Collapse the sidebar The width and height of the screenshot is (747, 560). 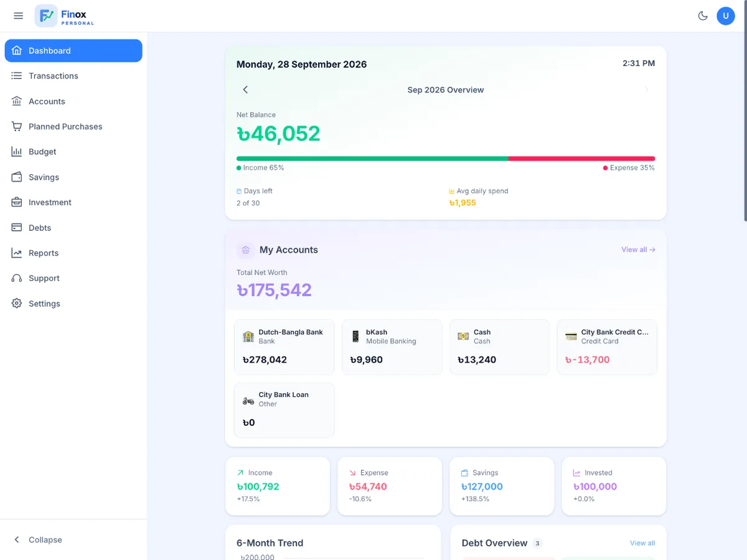tap(73, 539)
